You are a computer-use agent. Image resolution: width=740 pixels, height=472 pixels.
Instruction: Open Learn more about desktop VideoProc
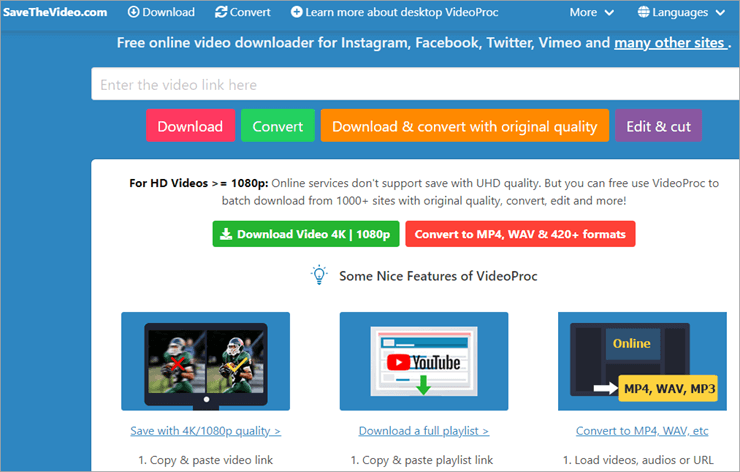pos(395,12)
